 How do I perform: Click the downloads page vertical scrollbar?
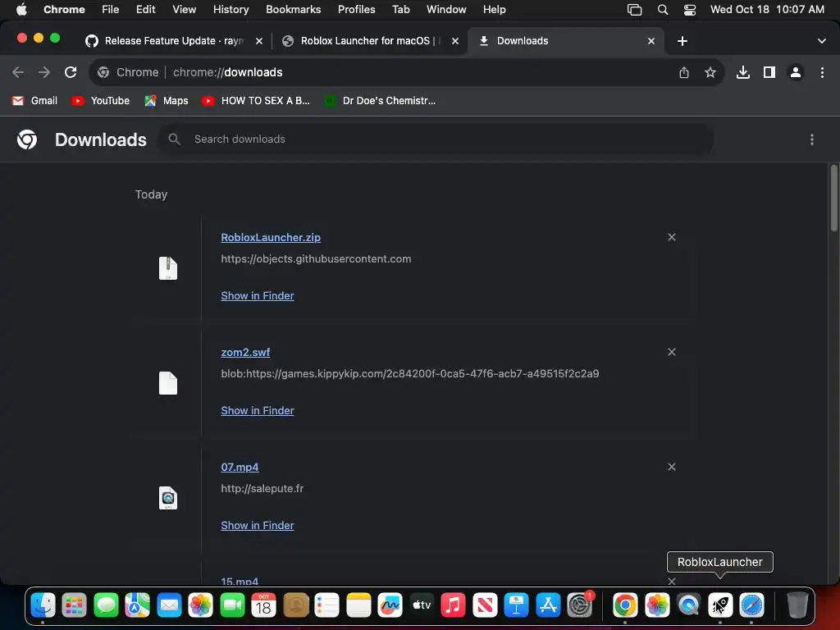click(x=833, y=199)
